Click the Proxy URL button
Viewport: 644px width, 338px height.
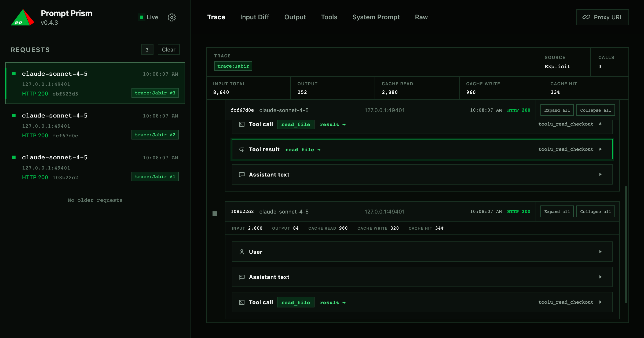coord(602,17)
